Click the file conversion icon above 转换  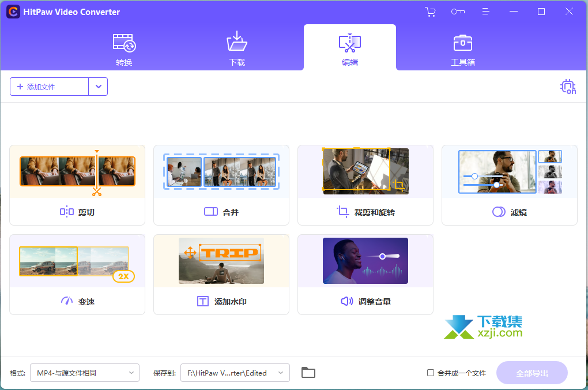click(124, 43)
